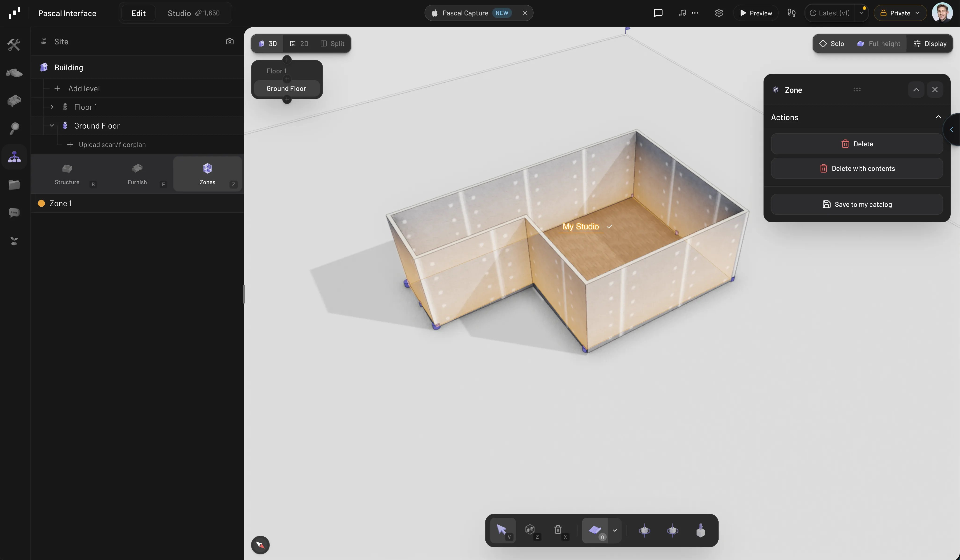Click the orange color dot of Zone 1

click(x=42, y=203)
